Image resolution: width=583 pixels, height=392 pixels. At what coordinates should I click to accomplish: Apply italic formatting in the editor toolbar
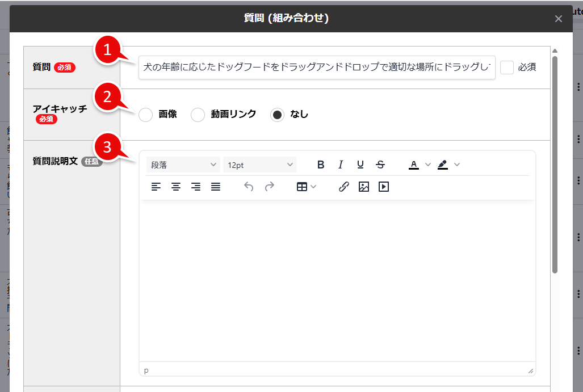click(x=341, y=165)
